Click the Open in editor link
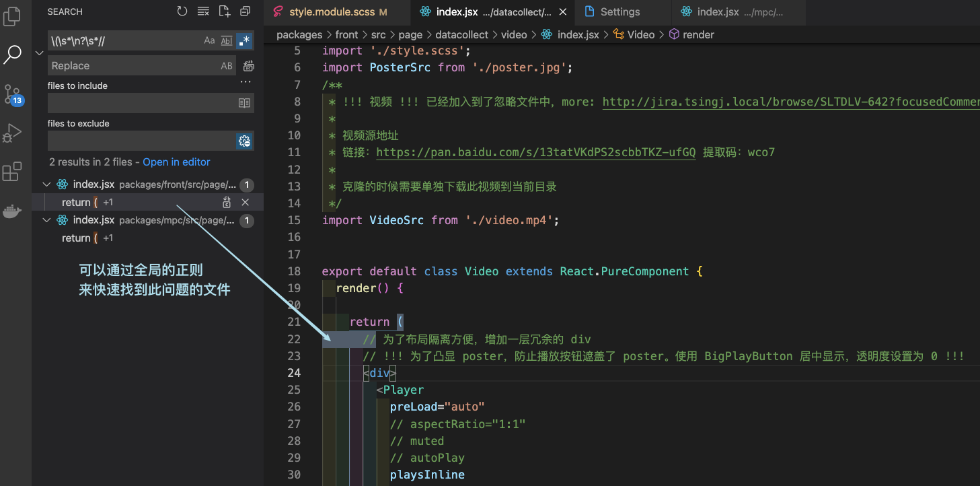The image size is (980, 486). pyautogui.click(x=176, y=162)
